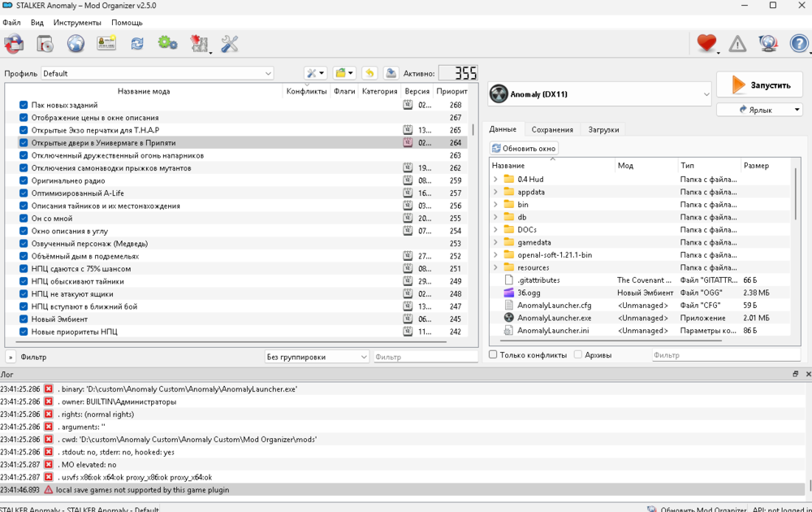Click the warning triangle notifications icon
The width and height of the screenshot is (812, 512).
coord(737,44)
